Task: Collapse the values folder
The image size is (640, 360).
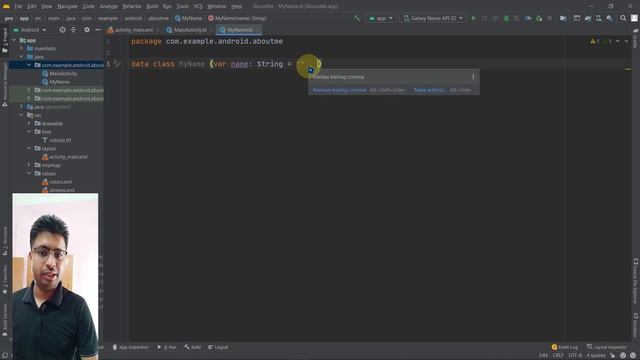Action: point(29,173)
